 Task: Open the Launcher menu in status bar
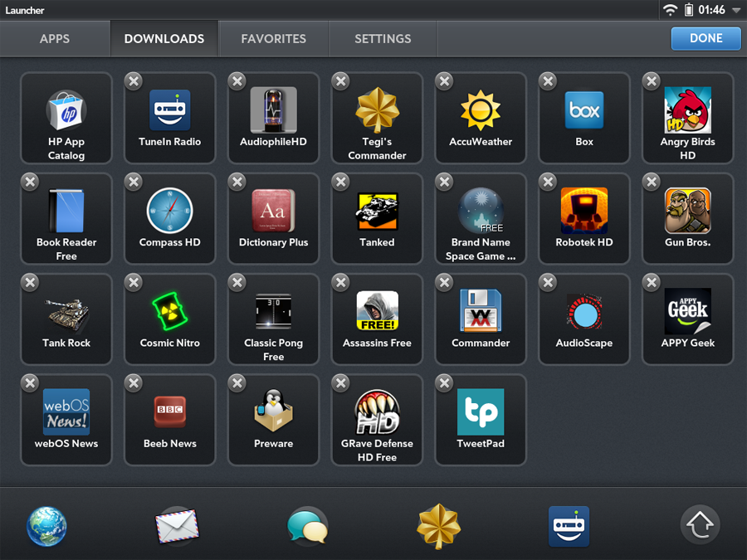(x=25, y=10)
